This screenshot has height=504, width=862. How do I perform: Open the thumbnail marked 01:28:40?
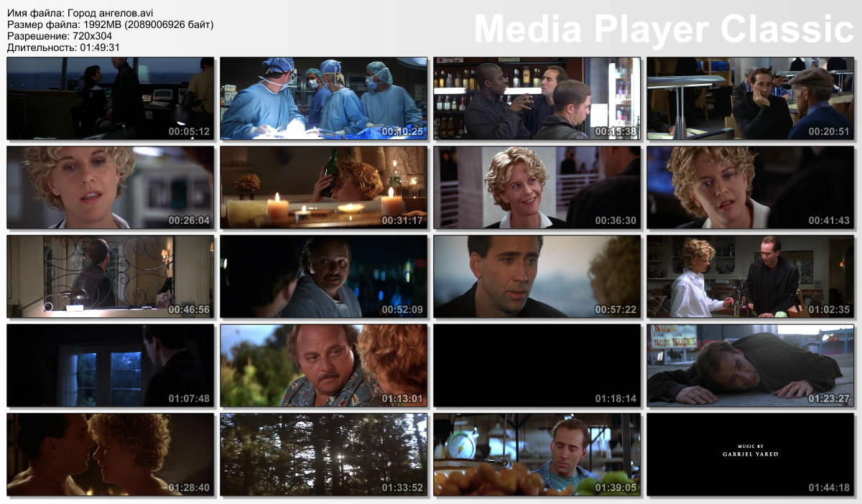[111, 454]
